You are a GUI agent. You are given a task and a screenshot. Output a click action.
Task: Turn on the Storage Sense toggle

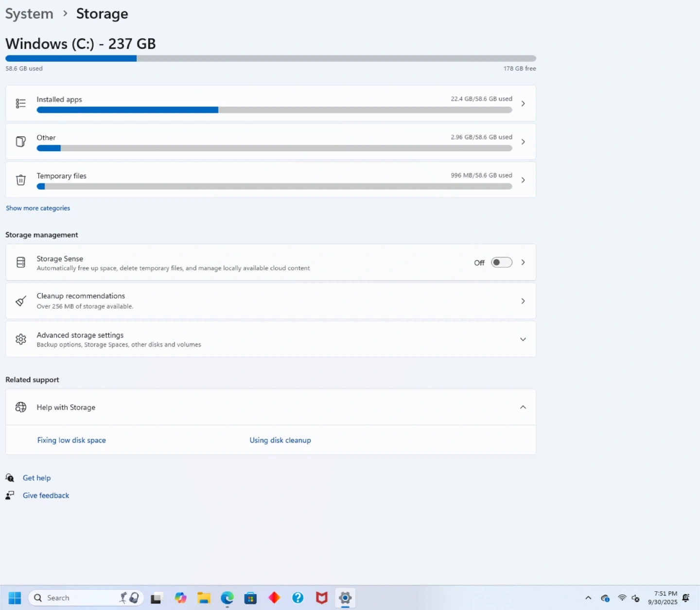point(501,262)
